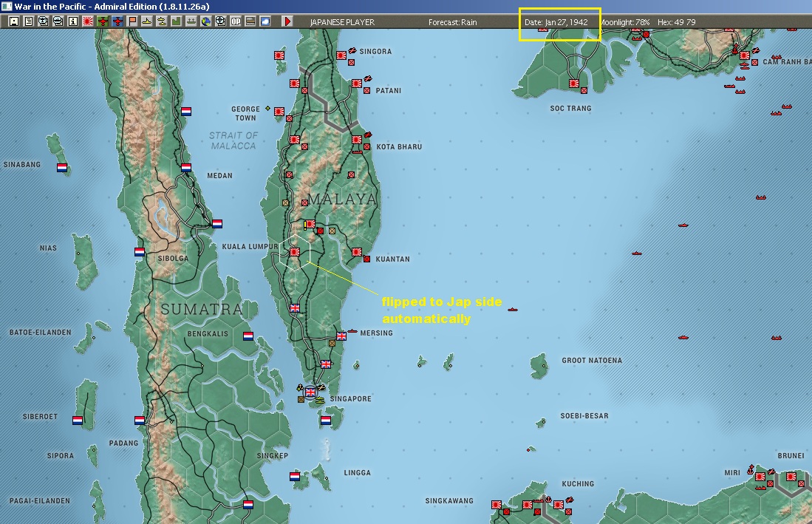812x524 pixels.
Task: Select the Dutch base at Padang
Action: coord(140,420)
